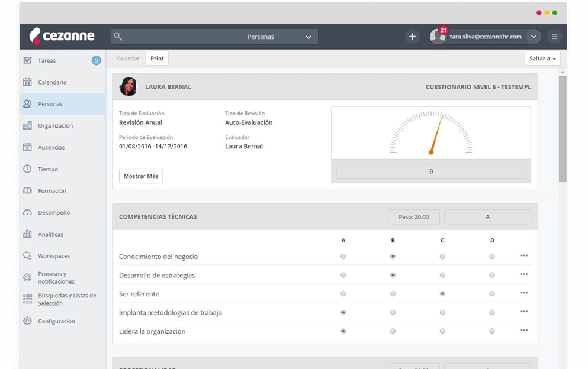The image size is (588, 369).
Task: Expand the Saltar a dropdown
Action: click(x=542, y=59)
